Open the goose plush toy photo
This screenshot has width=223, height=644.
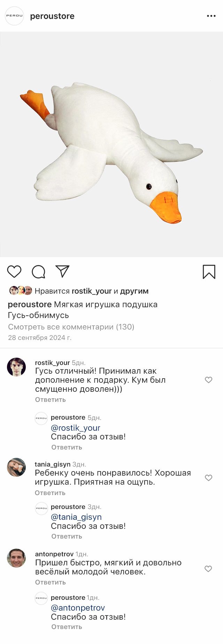pyautogui.click(x=111, y=144)
